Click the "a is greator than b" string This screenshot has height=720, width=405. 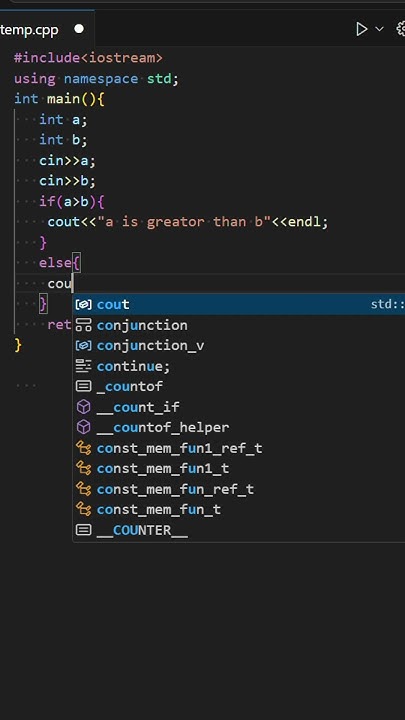coord(184,222)
